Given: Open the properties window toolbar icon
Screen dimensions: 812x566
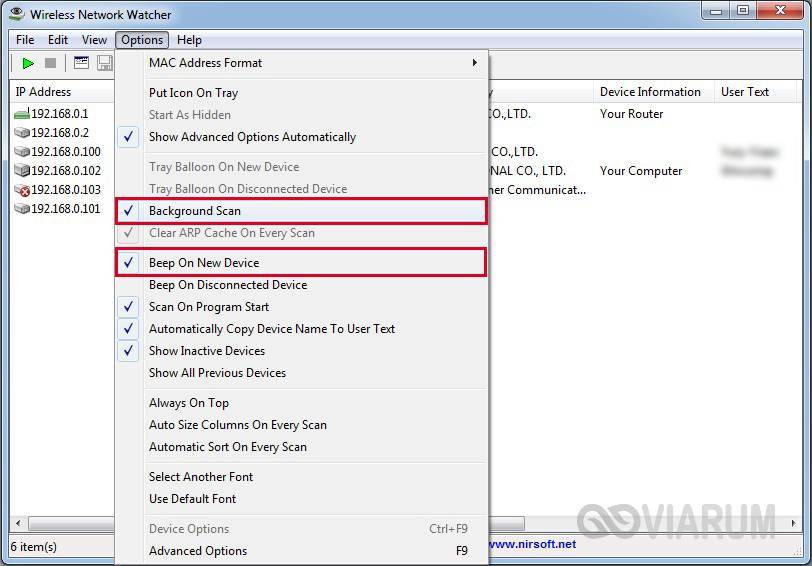Looking at the screenshot, I should pos(81,63).
